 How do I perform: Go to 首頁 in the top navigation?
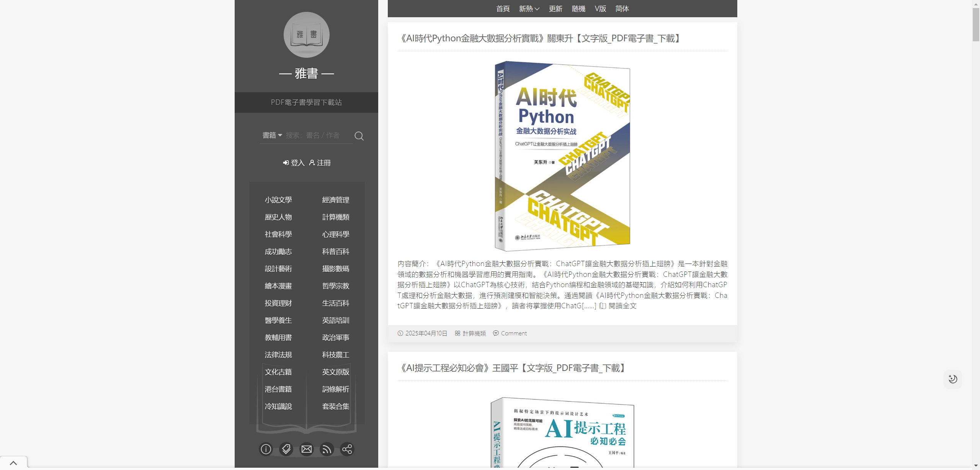click(503, 9)
